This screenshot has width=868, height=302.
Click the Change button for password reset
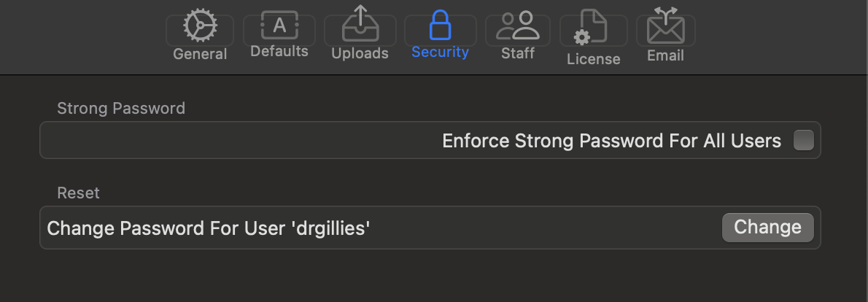pyautogui.click(x=768, y=228)
